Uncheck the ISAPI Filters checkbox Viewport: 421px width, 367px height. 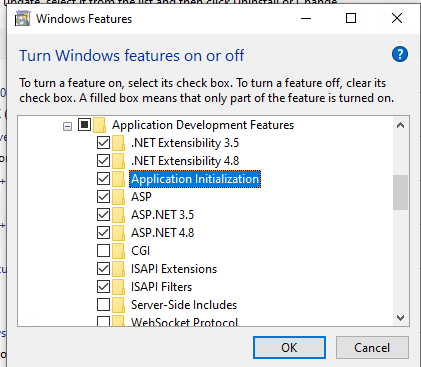click(103, 287)
